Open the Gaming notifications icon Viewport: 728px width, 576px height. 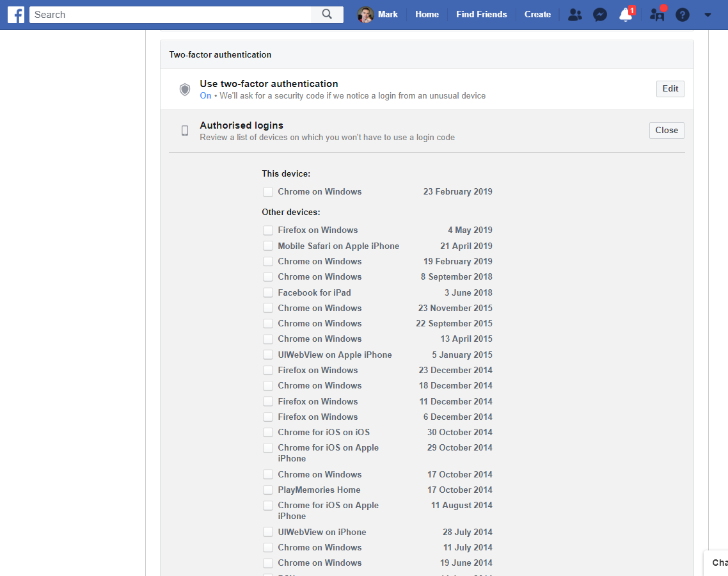tap(655, 14)
